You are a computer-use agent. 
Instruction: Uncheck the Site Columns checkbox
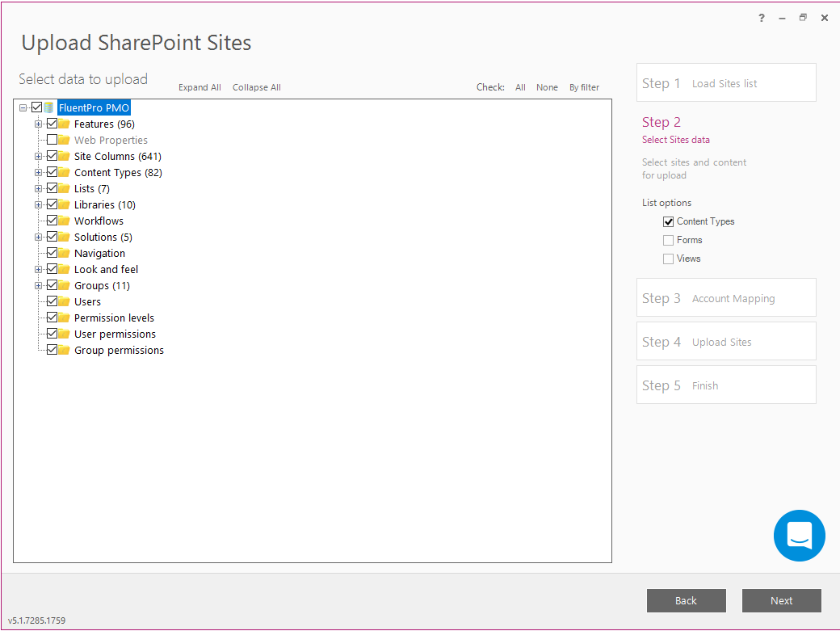point(52,156)
